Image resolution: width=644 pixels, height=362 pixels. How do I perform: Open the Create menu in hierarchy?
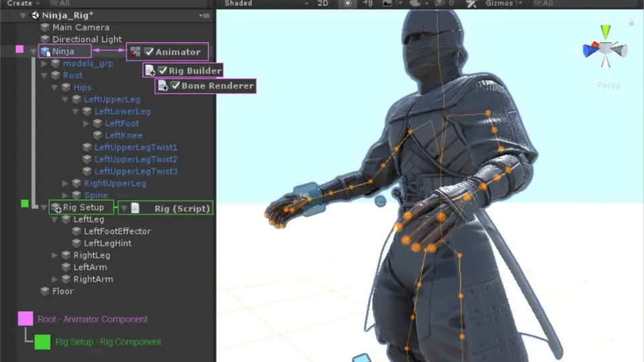pyautogui.click(x=23, y=3)
